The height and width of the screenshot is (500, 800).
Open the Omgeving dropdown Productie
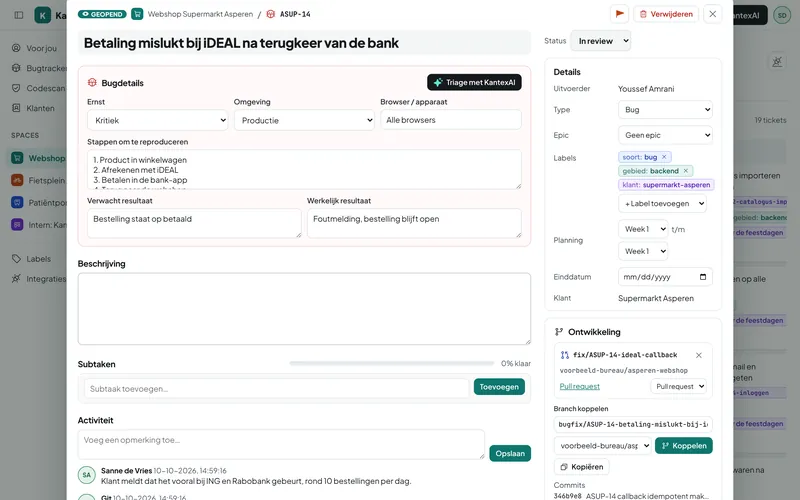(304, 120)
